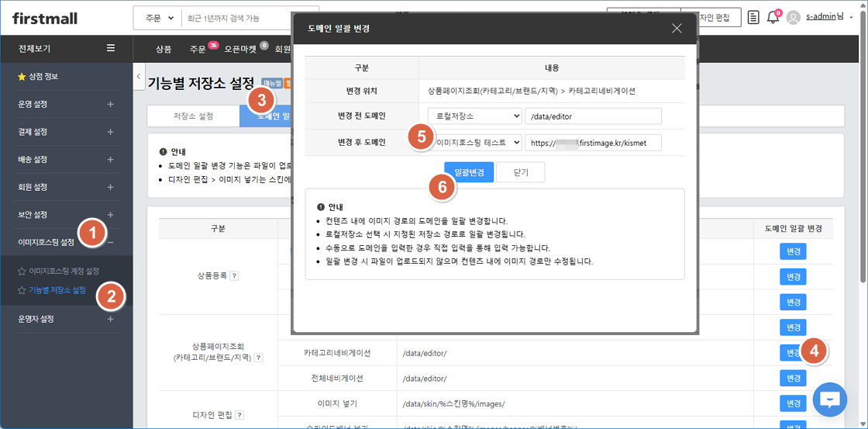Click 변경 button in the 카테고리네비게이션 row
This screenshot has width=868, height=429.
pos(793,352)
